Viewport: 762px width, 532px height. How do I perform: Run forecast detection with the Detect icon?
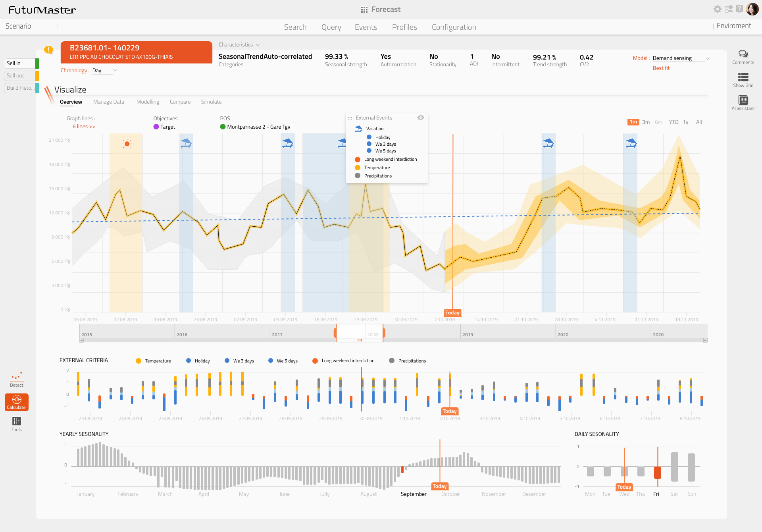tap(17, 379)
